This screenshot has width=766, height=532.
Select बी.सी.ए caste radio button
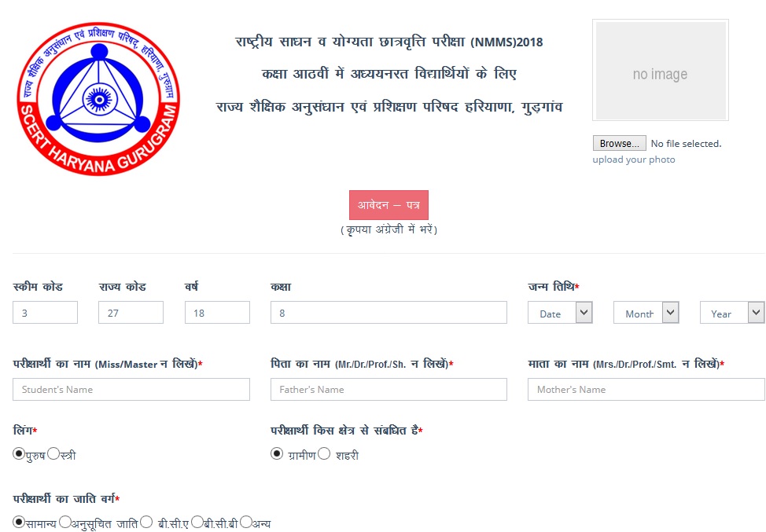[146, 523]
